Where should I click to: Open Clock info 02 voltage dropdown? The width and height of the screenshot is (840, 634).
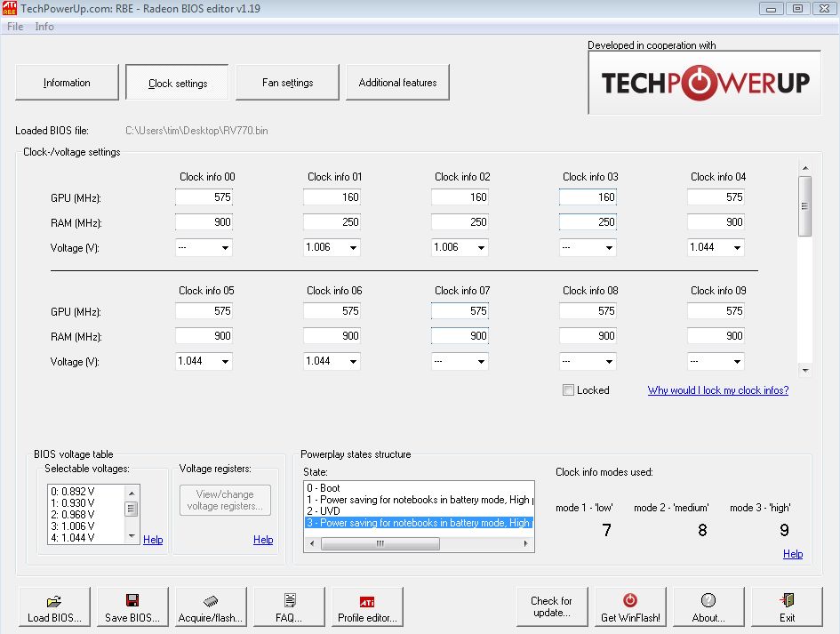(481, 247)
